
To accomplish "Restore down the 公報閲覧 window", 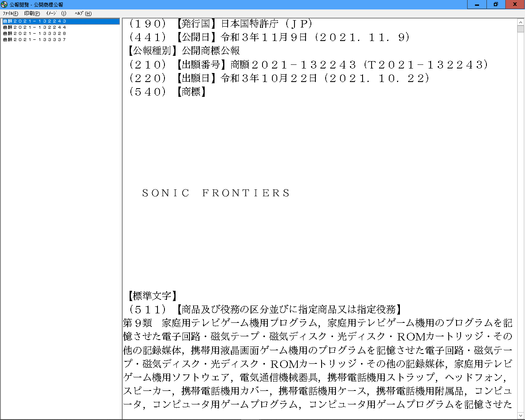I will [x=496, y=5].
